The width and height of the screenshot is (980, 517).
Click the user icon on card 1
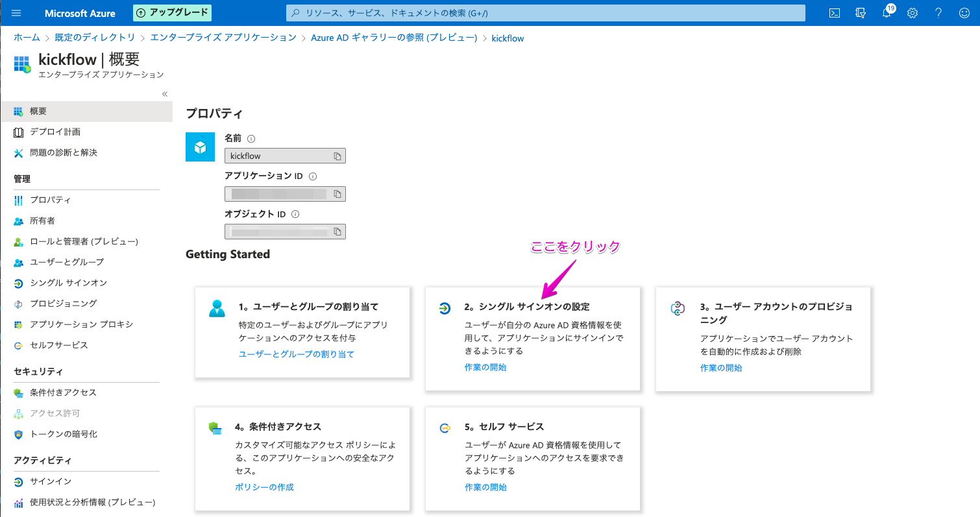click(x=217, y=308)
